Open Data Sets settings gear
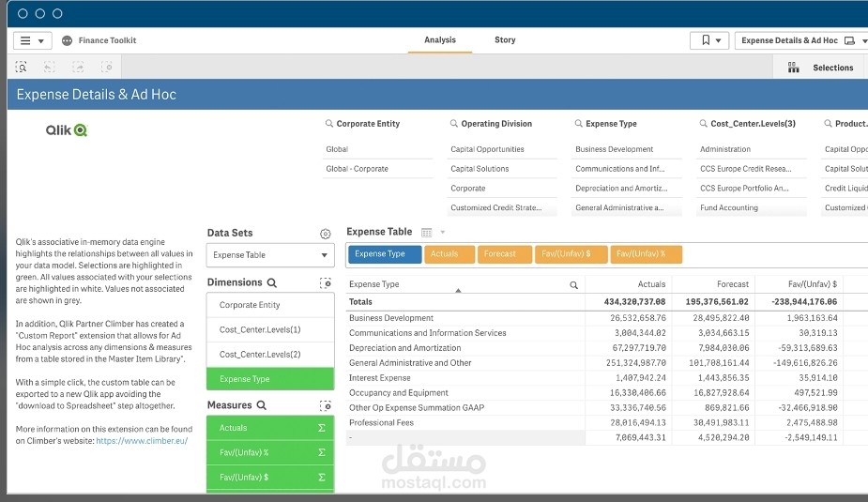Viewport: 868px width, 502px height. [326, 234]
